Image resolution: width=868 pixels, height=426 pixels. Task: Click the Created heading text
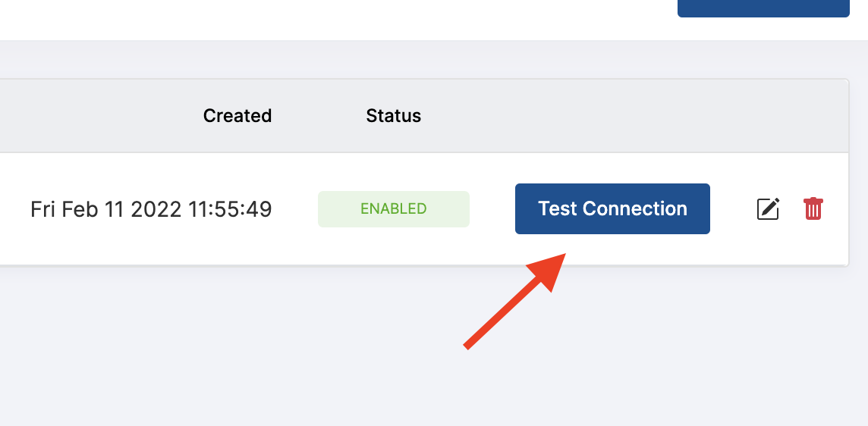237,116
